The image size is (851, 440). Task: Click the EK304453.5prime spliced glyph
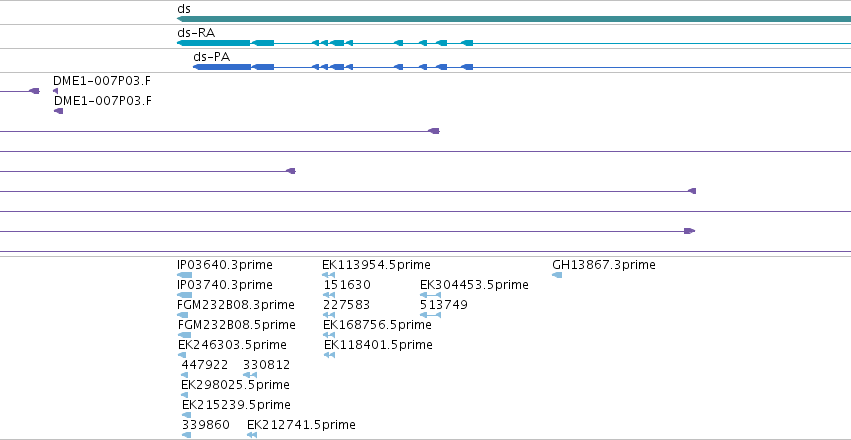(430, 295)
